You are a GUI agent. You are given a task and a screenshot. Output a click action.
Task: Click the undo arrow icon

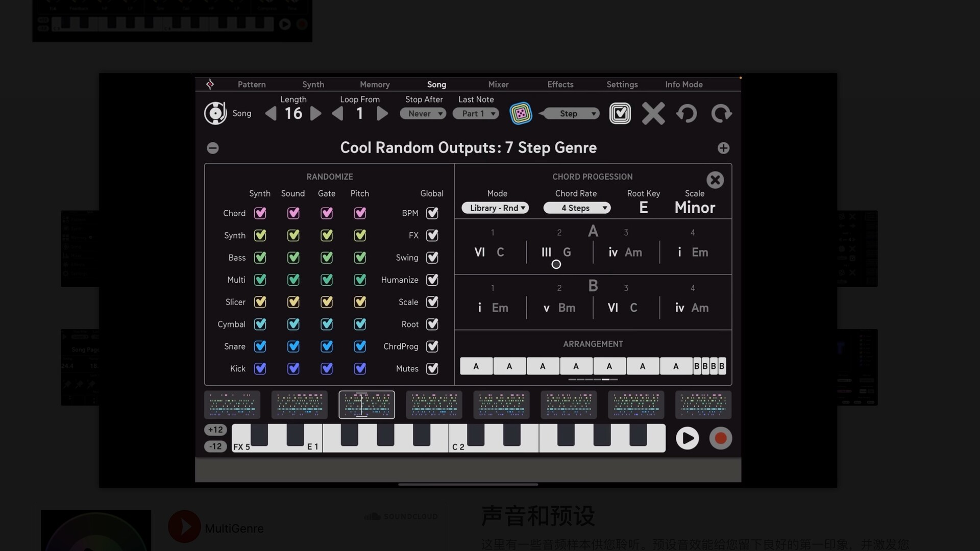click(x=687, y=113)
